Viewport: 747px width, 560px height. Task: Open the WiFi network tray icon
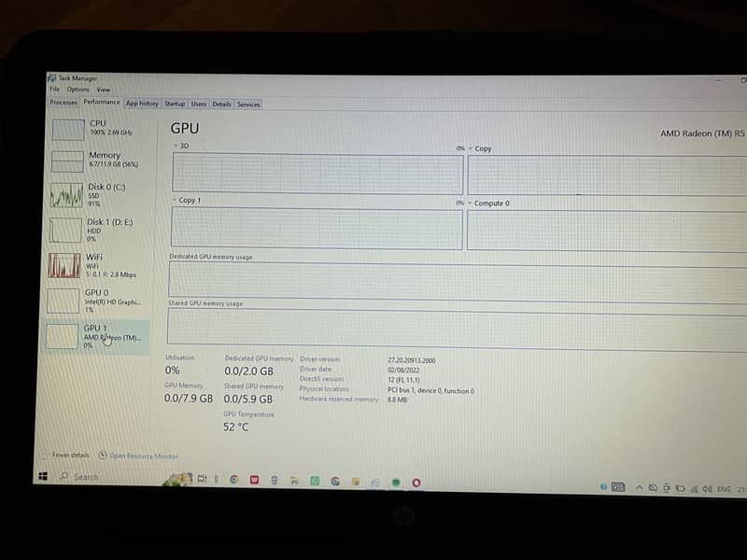tap(694, 488)
